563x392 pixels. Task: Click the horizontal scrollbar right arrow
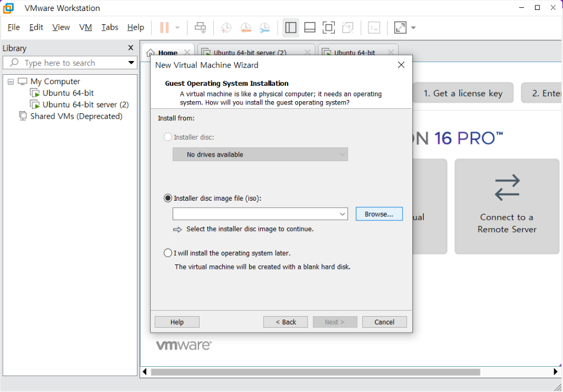pos(556,372)
